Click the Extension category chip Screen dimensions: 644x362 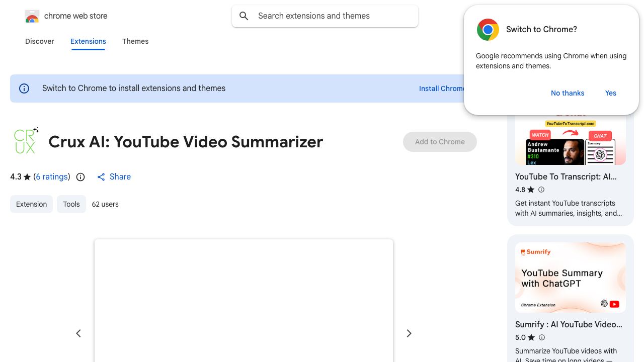[x=31, y=204]
